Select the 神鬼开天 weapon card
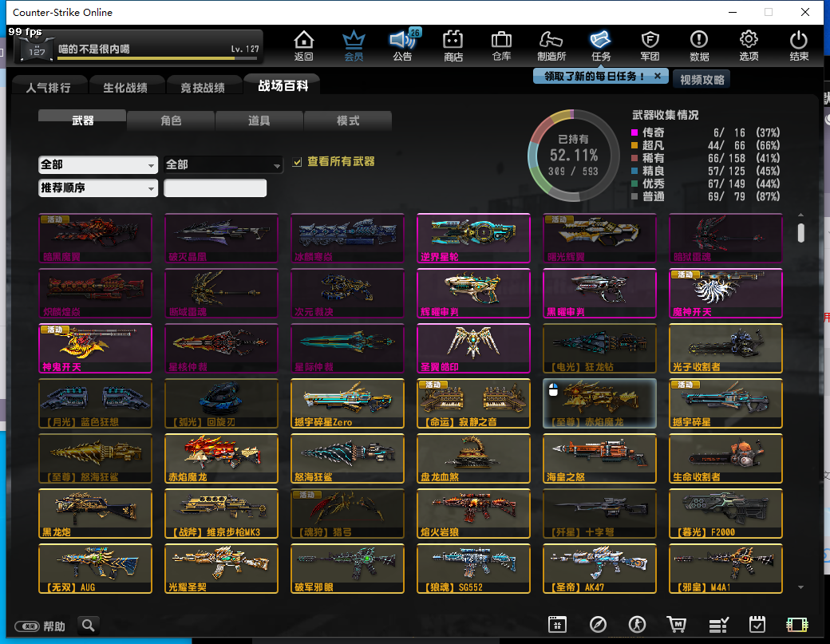830x644 pixels. (x=95, y=348)
